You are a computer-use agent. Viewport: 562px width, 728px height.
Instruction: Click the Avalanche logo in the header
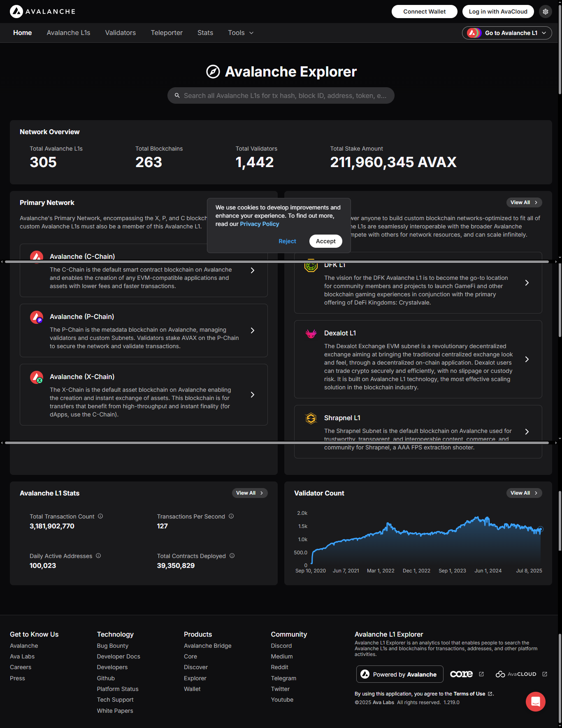(x=42, y=12)
